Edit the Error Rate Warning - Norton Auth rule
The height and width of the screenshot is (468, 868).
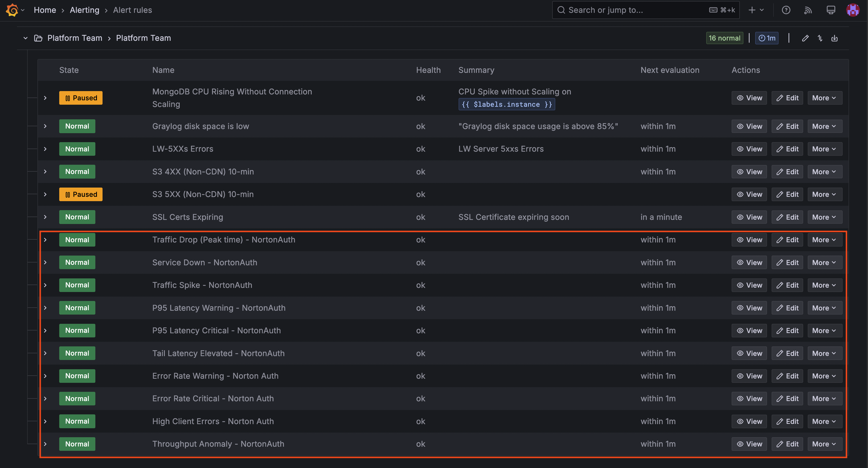coord(787,376)
